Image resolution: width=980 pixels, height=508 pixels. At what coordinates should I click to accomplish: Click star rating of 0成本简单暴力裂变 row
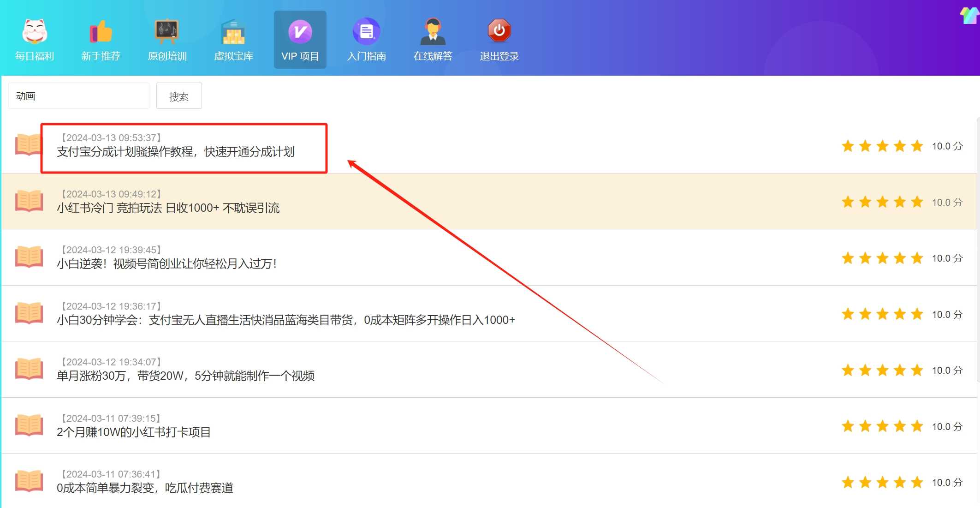pyautogui.click(x=882, y=483)
